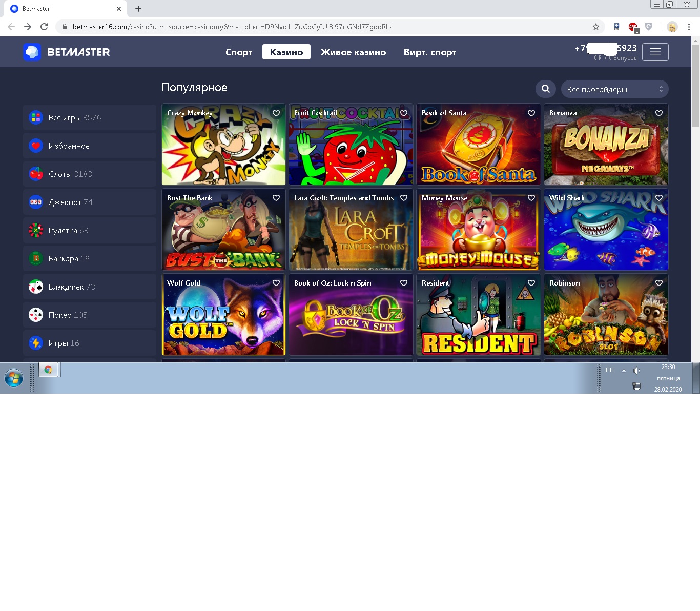Click the 'Избранное' heart icon in sidebar

[x=36, y=146]
